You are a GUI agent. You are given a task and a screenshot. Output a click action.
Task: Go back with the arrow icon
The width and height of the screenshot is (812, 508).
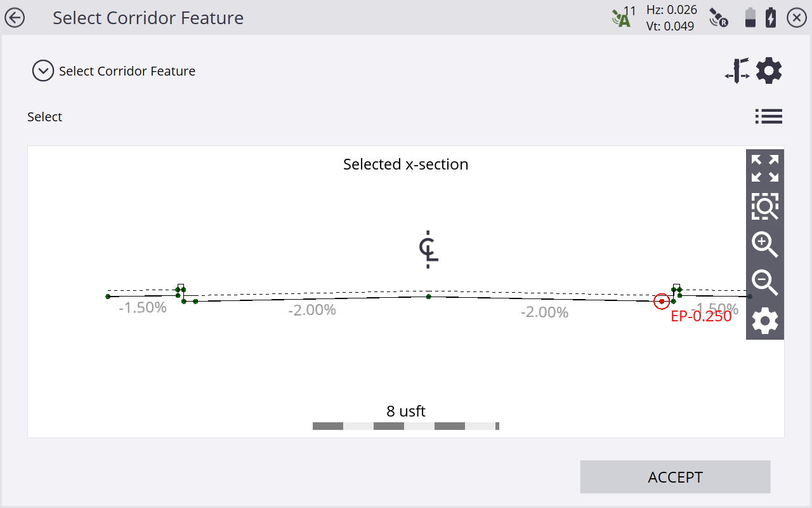tap(15, 18)
